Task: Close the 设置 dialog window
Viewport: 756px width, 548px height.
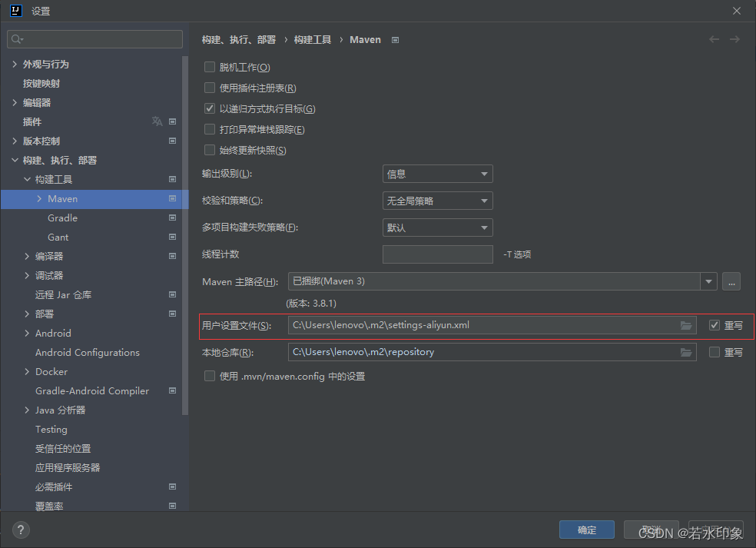Action: coord(737,11)
